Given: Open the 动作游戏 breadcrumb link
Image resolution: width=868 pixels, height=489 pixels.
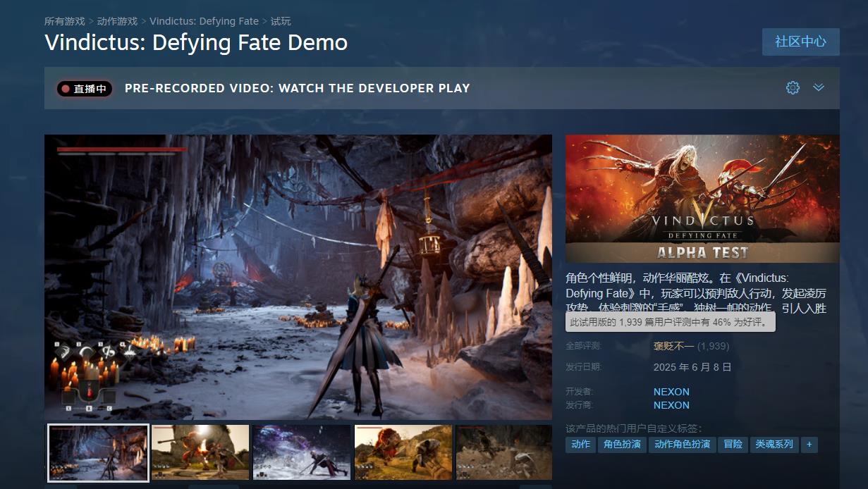Looking at the screenshot, I should point(117,21).
